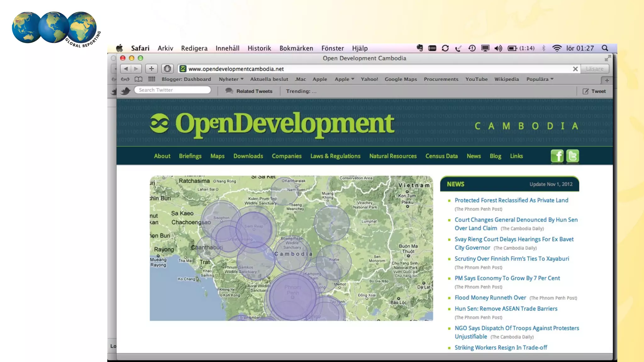Viewport: 644px width, 362px height.
Task: Expand the Populära bookmarks dropdown
Action: (540, 80)
